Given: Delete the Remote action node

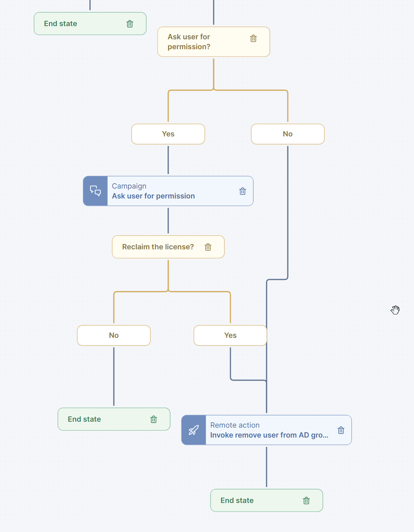Looking at the screenshot, I should [x=341, y=430].
